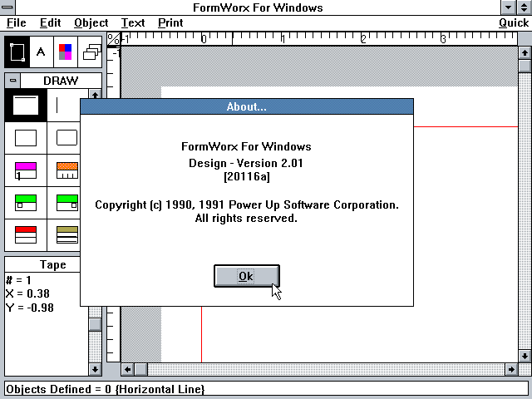Click the horizontal ruler at mark 2
Screen dimensions: 532x399
pyautogui.click(x=363, y=39)
